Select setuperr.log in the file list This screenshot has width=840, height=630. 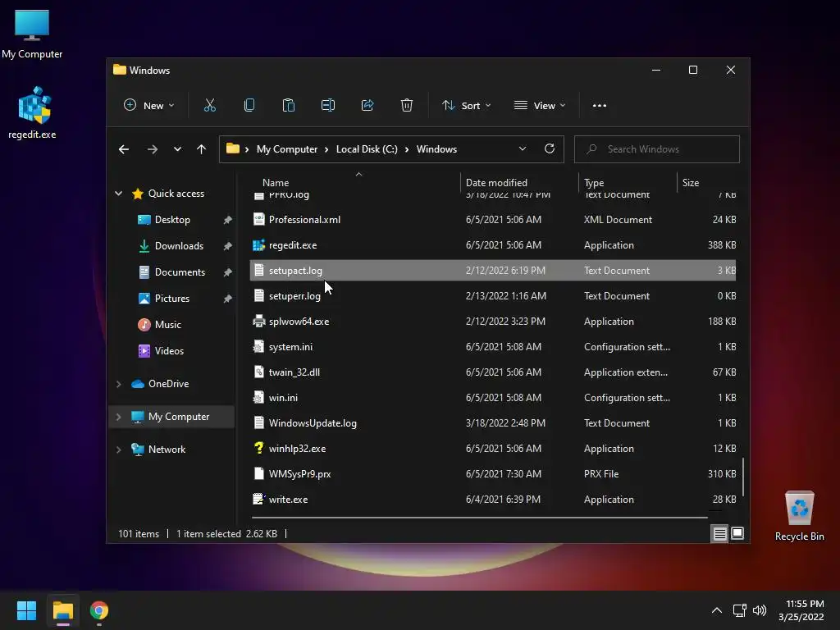tap(493, 295)
